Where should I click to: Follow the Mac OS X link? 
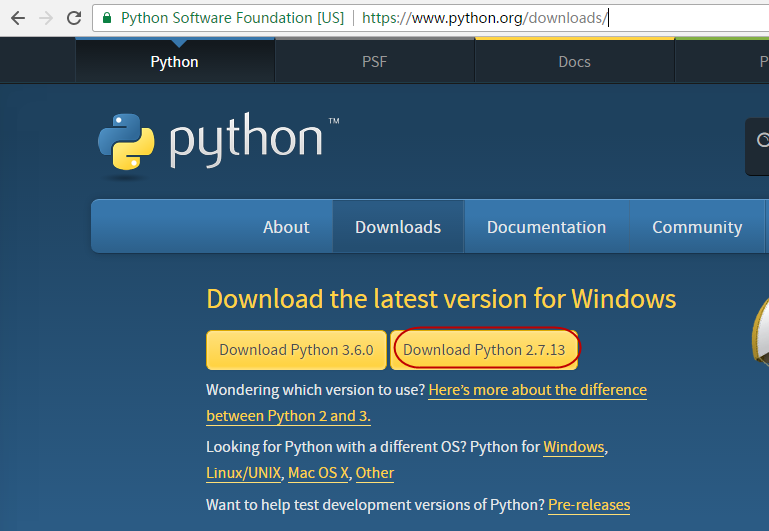[x=317, y=473]
